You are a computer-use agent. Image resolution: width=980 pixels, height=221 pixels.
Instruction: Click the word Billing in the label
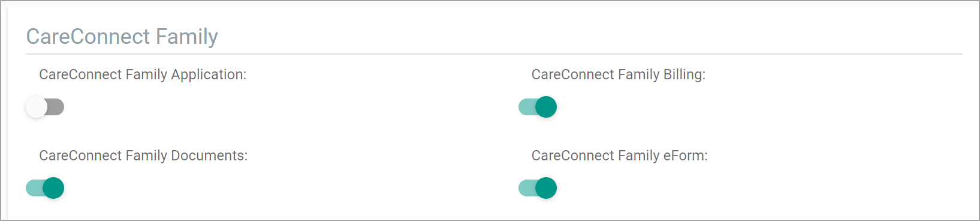pos(685,74)
